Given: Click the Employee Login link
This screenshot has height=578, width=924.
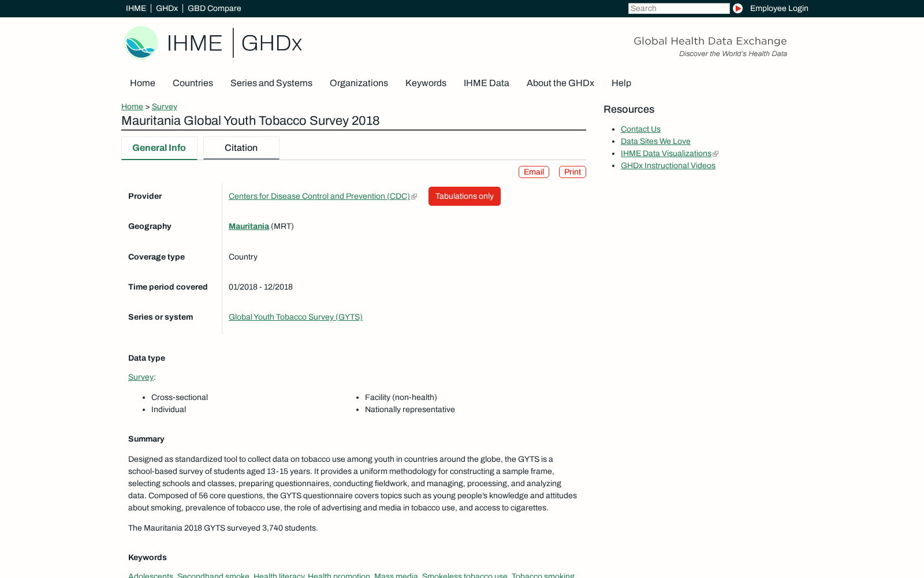Looking at the screenshot, I should (779, 8).
